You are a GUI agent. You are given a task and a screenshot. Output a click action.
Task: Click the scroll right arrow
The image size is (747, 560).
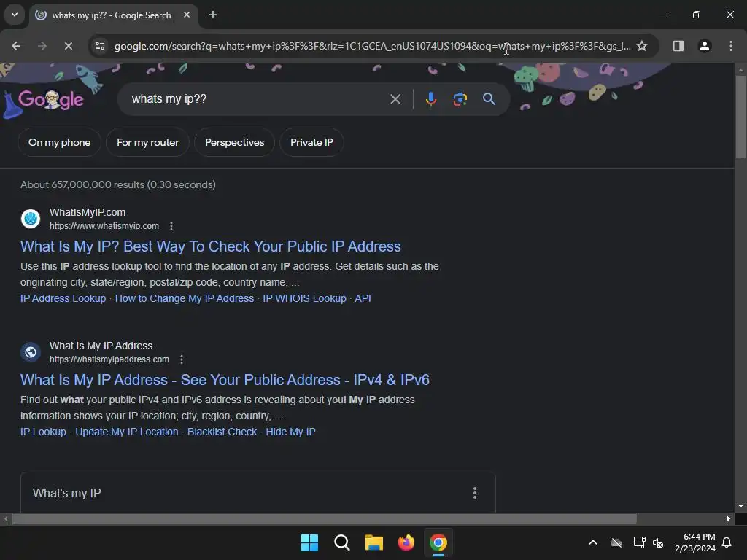pyautogui.click(x=729, y=518)
